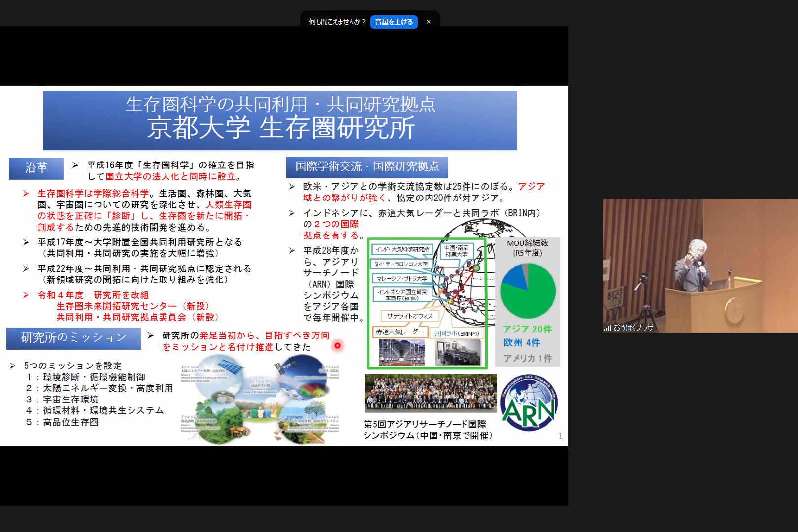
Task: Click the signal strength icon beside おうばくプラザ
Action: [x=608, y=328]
